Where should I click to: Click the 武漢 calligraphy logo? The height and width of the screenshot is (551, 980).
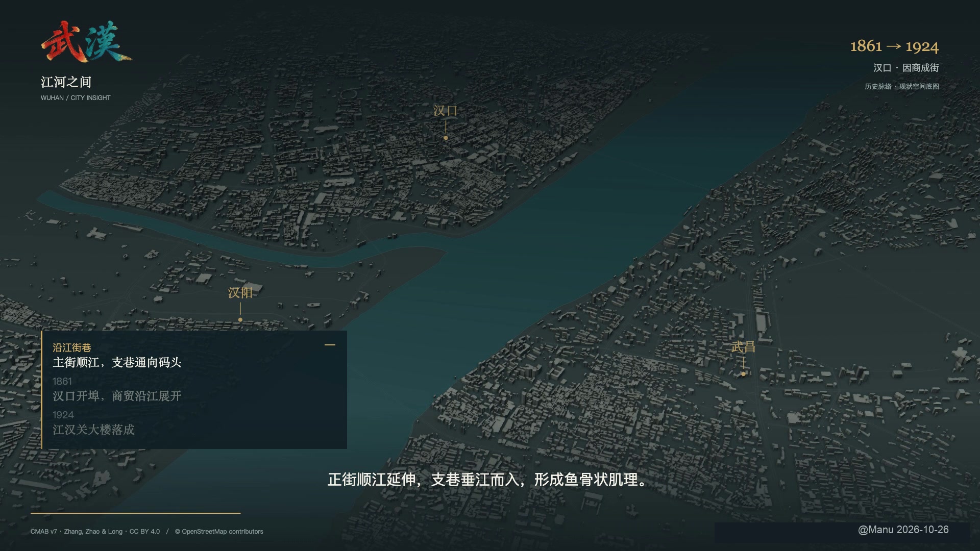point(86,42)
